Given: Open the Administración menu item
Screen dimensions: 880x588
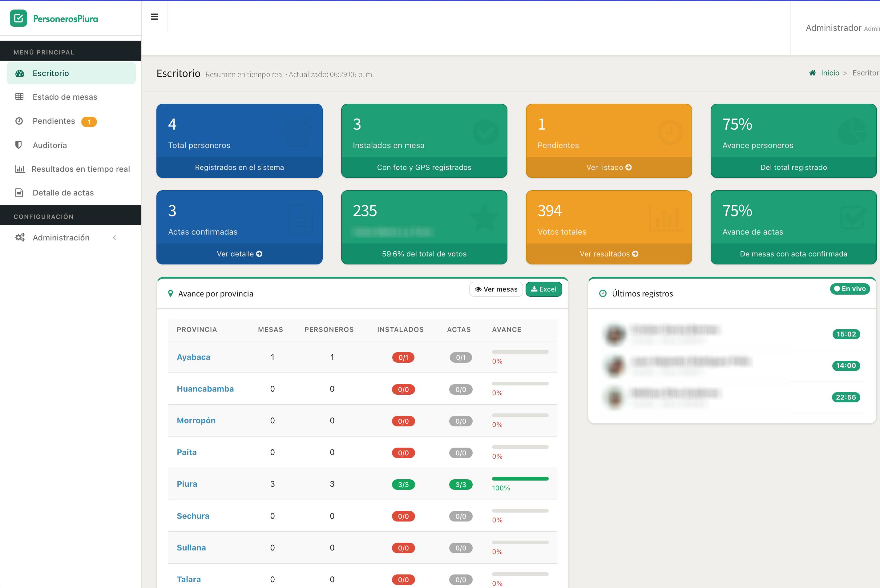Looking at the screenshot, I should pyautogui.click(x=71, y=238).
